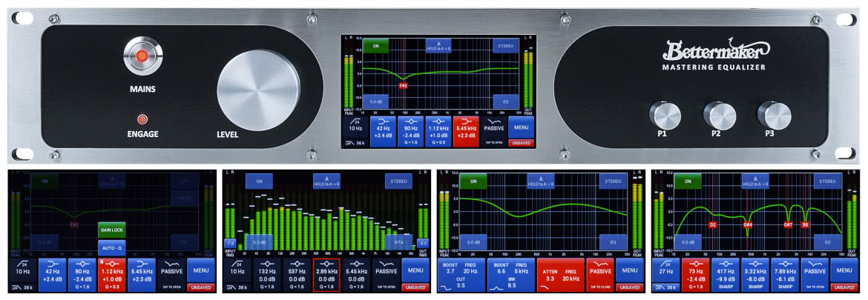Select the 90 Hz bell band in Gain Lock screen

pyautogui.click(x=82, y=275)
